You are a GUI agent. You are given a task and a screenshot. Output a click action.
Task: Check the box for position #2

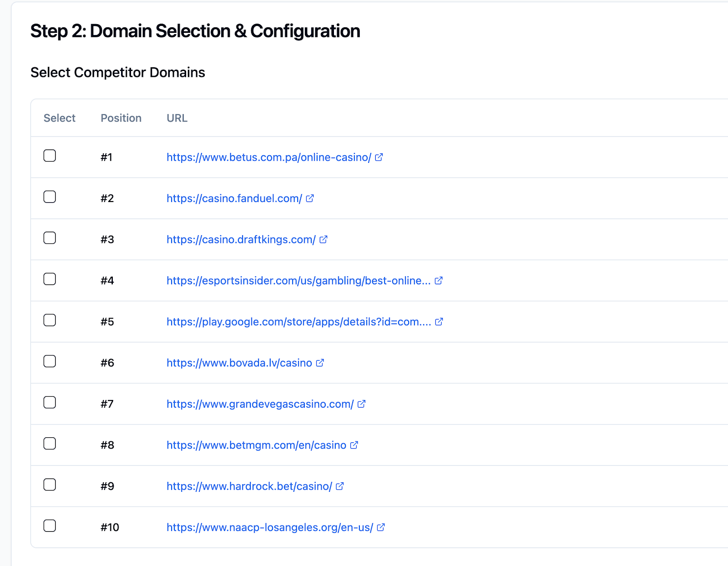point(50,197)
